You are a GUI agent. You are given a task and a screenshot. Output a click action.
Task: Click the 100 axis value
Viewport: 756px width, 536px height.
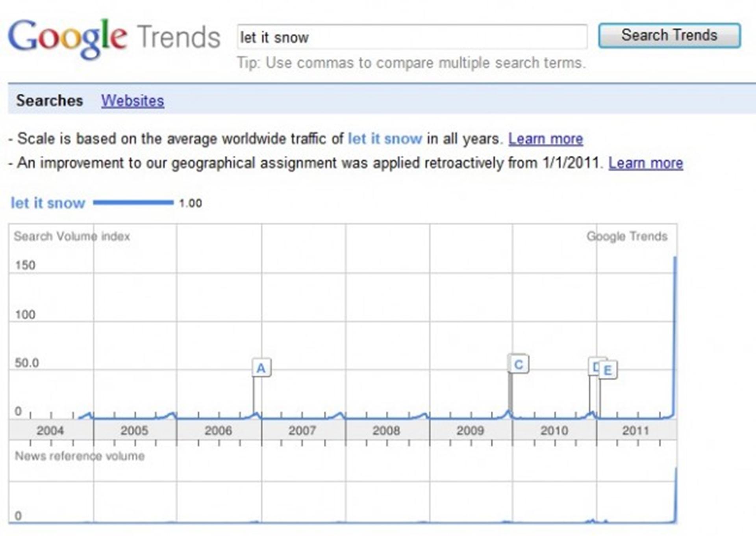25,315
